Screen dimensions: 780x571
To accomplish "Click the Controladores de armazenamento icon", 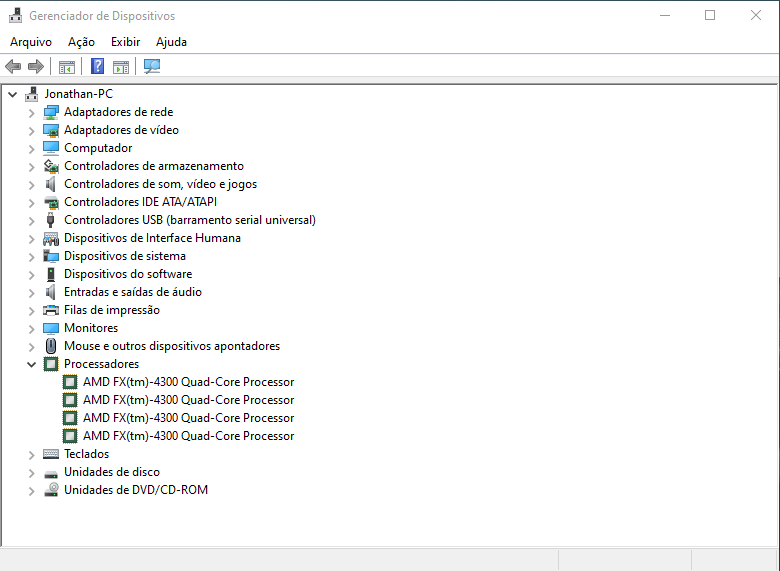I will (51, 166).
